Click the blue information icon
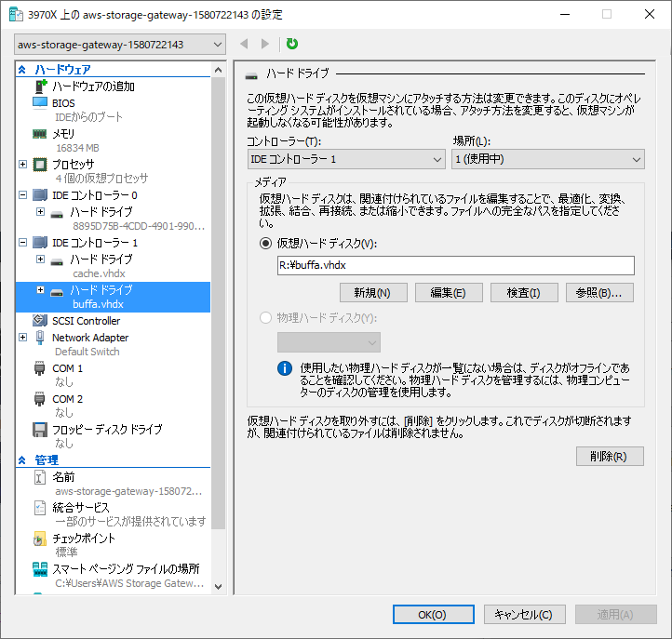This screenshot has width=672, height=639. click(x=285, y=368)
